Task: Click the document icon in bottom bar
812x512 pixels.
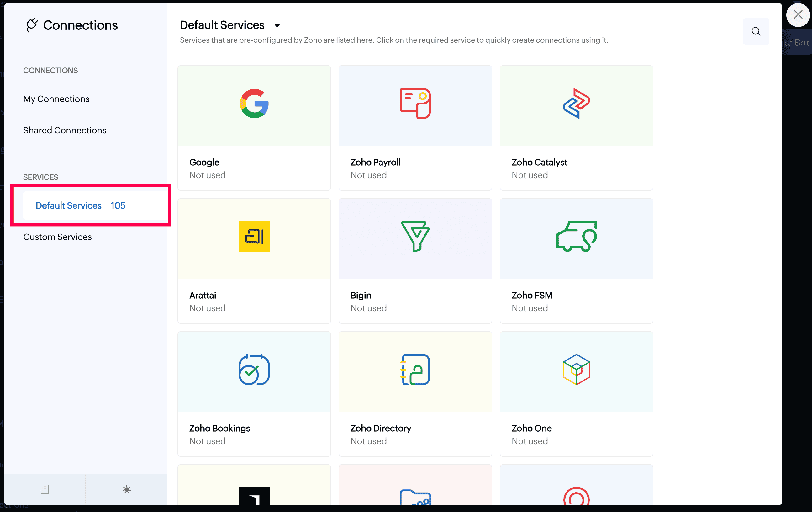Action: coord(45,489)
